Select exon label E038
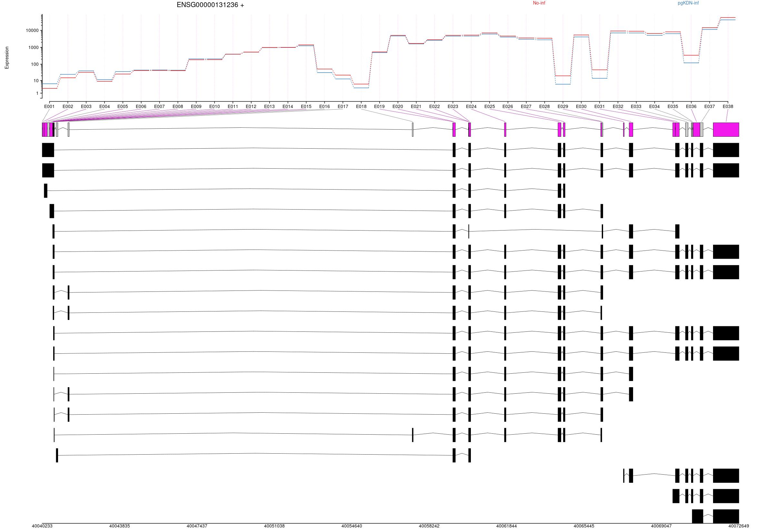Viewport: 774px width, 532px height. 728,107
